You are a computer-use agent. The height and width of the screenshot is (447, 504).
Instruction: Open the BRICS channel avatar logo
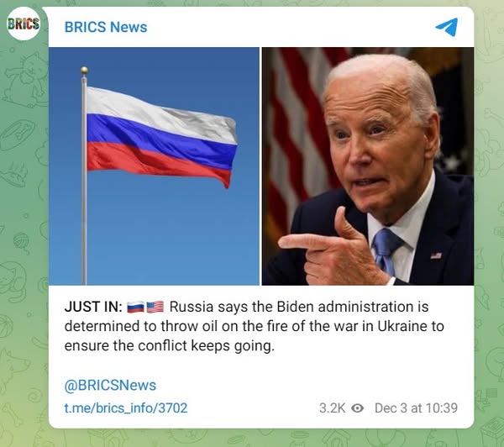pos(24,24)
